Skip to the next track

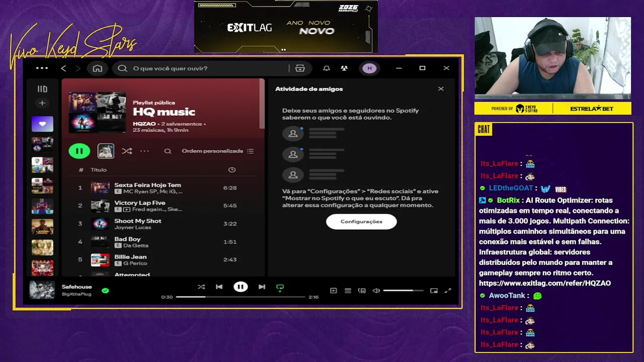pyautogui.click(x=262, y=287)
